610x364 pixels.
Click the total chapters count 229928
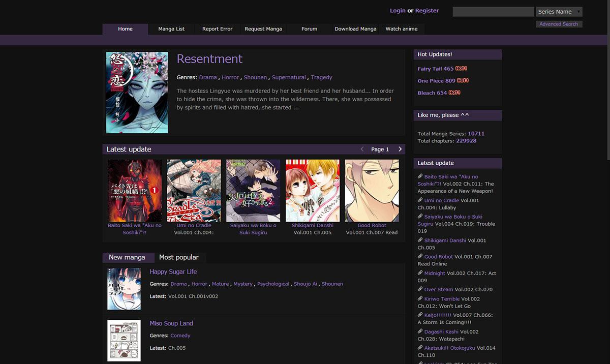[x=466, y=141]
